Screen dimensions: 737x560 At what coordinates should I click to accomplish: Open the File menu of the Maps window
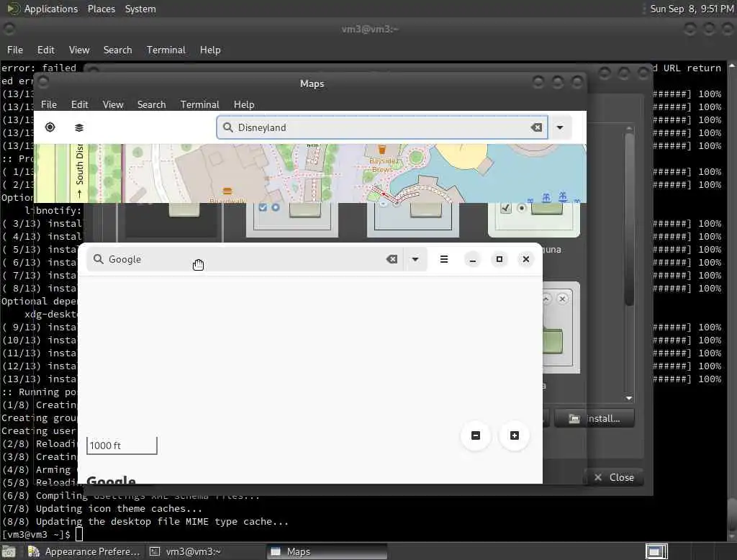49,104
